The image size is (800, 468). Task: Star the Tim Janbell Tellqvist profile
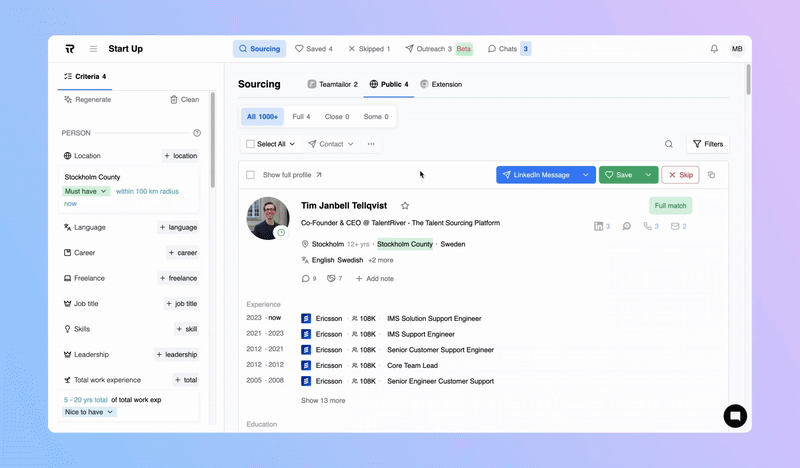405,205
